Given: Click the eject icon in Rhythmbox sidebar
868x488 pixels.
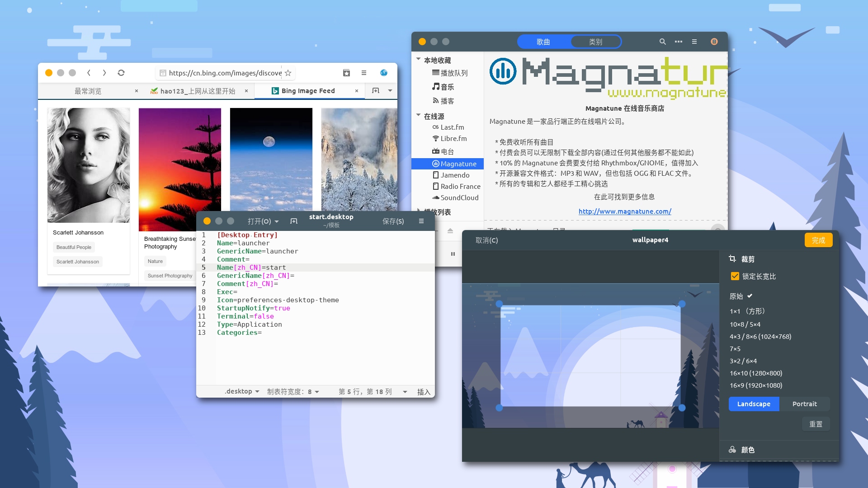Looking at the screenshot, I should 450,231.
